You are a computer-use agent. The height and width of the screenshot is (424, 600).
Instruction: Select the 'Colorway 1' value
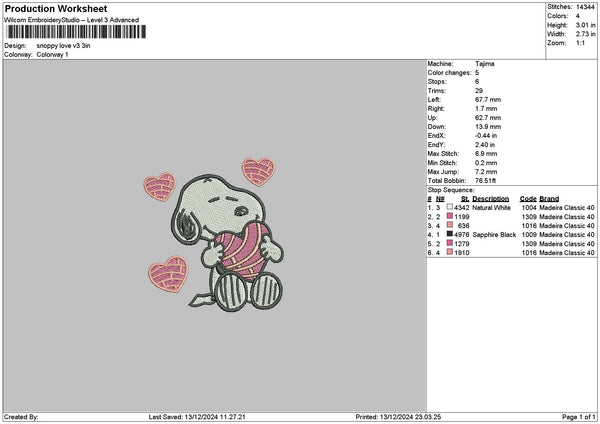[x=52, y=55]
